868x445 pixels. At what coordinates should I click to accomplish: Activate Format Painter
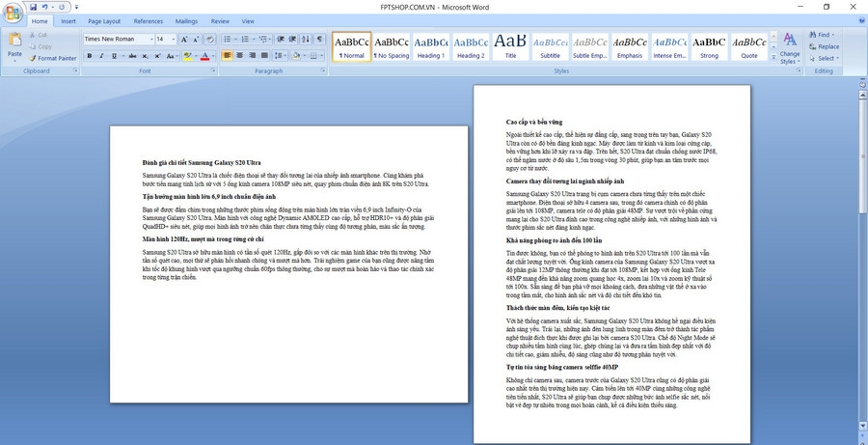pyautogui.click(x=53, y=58)
